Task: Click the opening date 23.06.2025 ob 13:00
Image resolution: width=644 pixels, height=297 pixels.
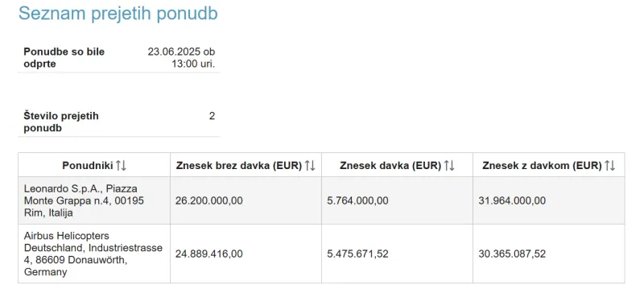Action: point(181,58)
